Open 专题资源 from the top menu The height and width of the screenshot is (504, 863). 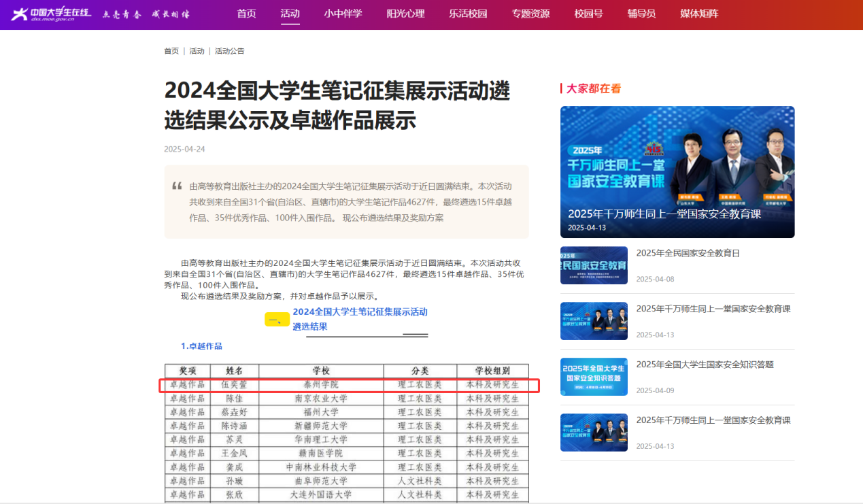530,14
